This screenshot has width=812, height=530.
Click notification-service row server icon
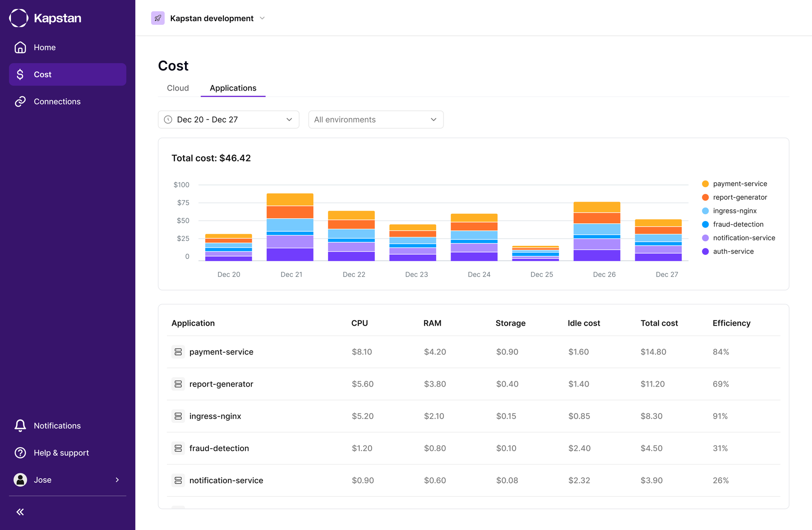178,480
